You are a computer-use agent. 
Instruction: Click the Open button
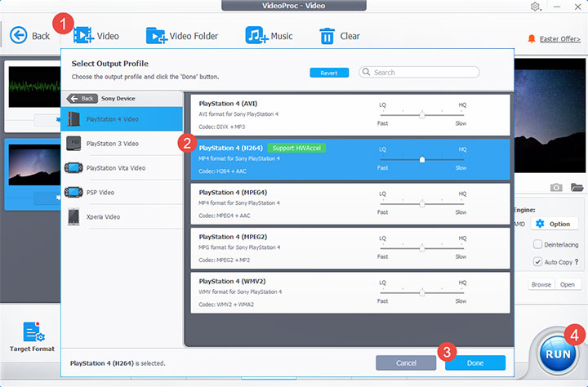pyautogui.click(x=568, y=284)
